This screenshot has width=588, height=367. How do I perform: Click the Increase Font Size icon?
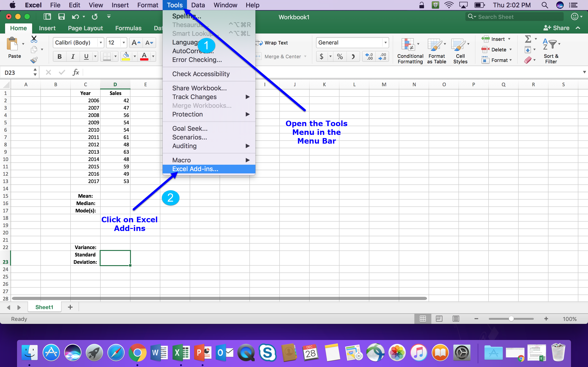click(x=136, y=43)
